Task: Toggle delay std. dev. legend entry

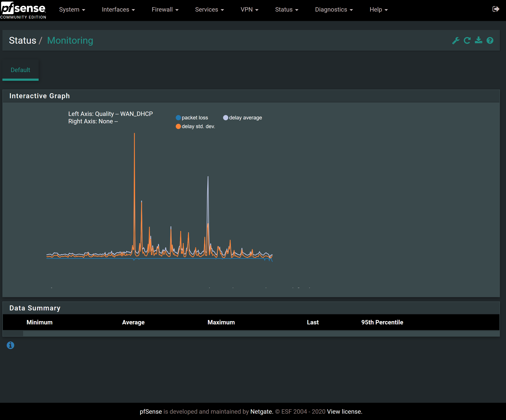Action: click(198, 126)
